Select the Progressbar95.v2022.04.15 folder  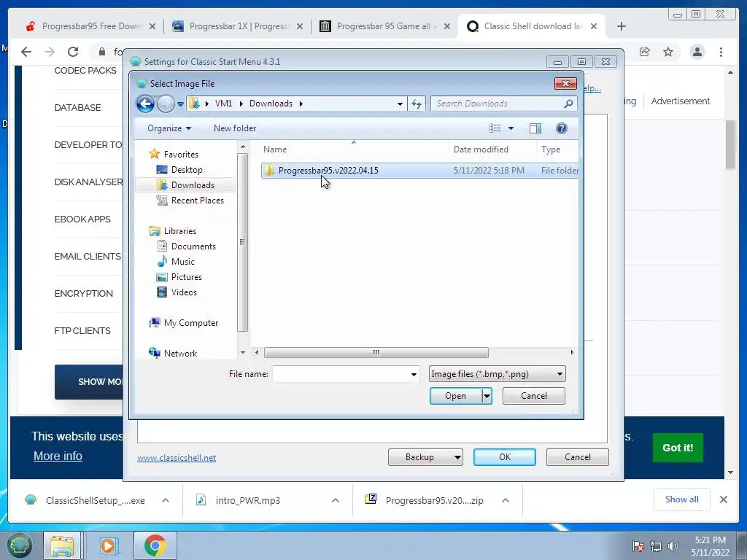(x=419, y=171)
